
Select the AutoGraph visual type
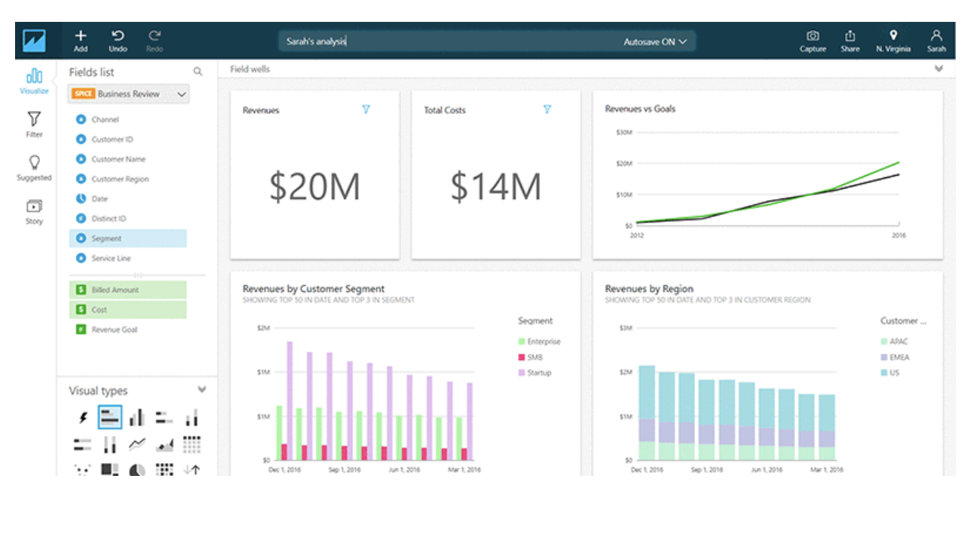click(83, 416)
